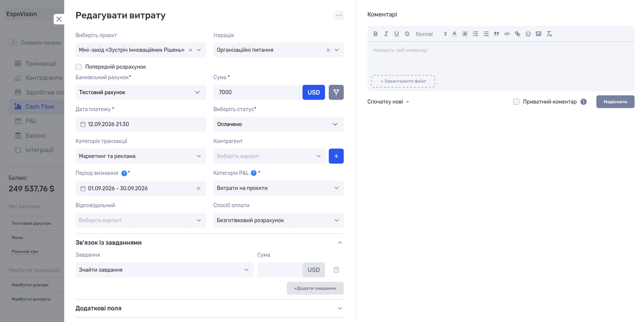Delete the linked task row with trash icon
The width and height of the screenshot is (644, 322).
click(x=336, y=270)
